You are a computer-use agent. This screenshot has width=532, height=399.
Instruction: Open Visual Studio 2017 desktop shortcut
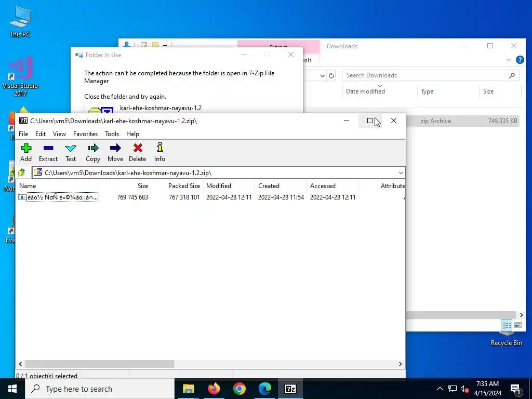pos(20,77)
